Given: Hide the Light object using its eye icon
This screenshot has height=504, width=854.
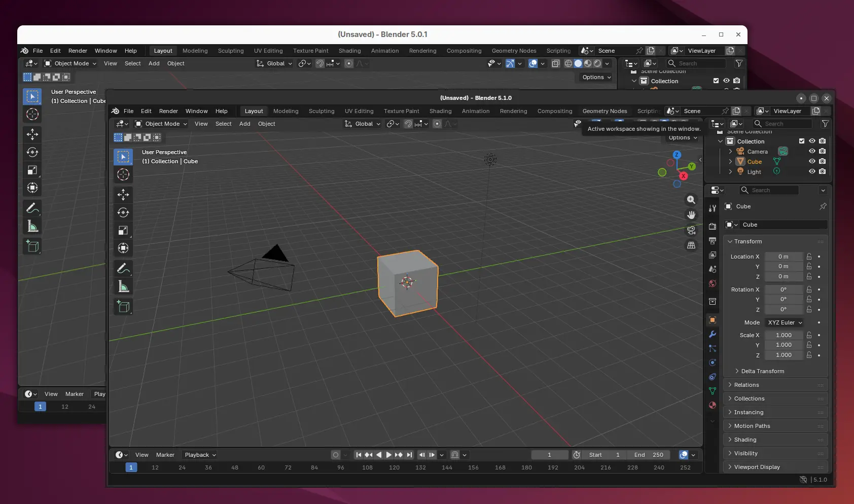Looking at the screenshot, I should pyautogui.click(x=812, y=171).
